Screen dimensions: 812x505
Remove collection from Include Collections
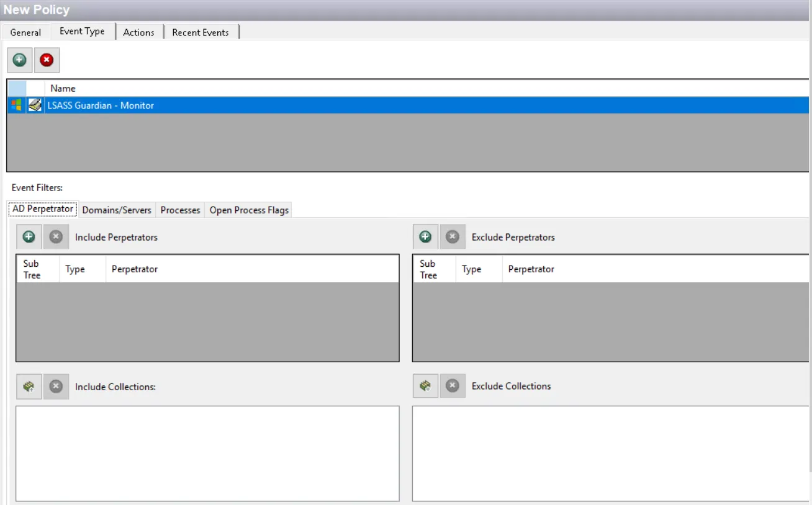[x=56, y=387]
